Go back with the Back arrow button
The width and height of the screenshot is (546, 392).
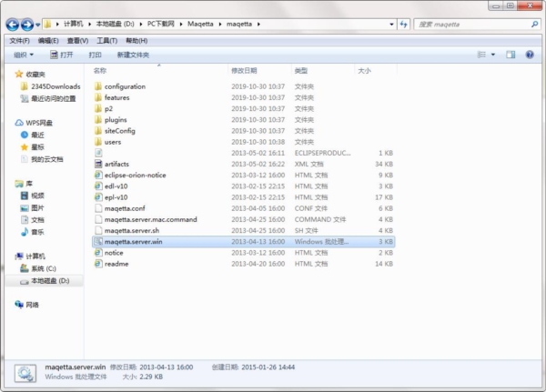[x=12, y=25]
